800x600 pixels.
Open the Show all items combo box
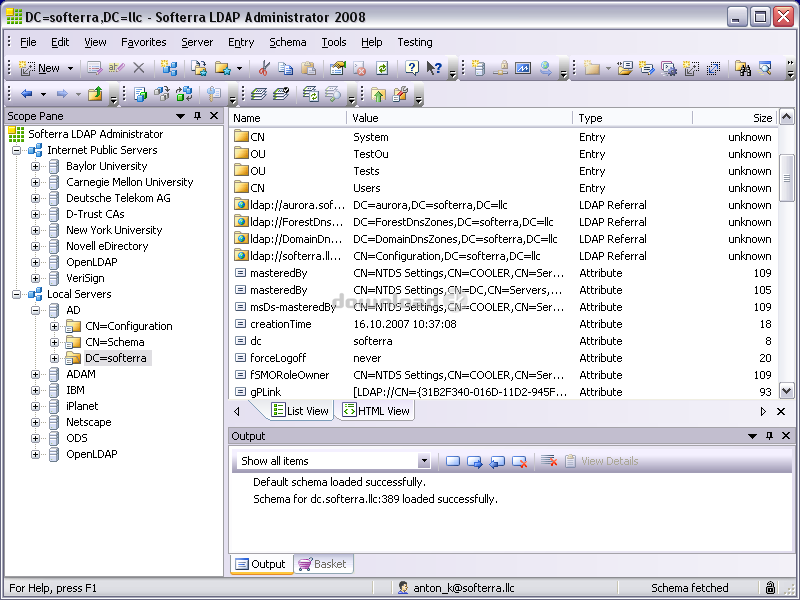pyautogui.click(x=332, y=461)
